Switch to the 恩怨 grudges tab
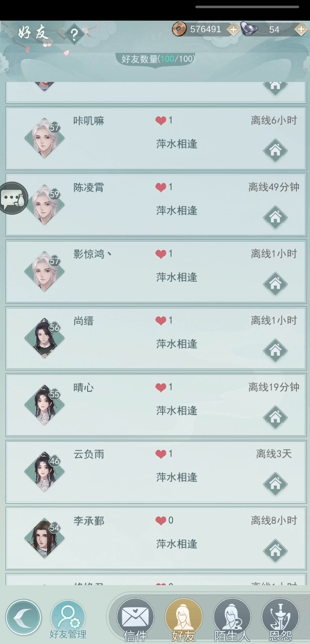Viewport: 310px width, 644px height. click(x=280, y=620)
